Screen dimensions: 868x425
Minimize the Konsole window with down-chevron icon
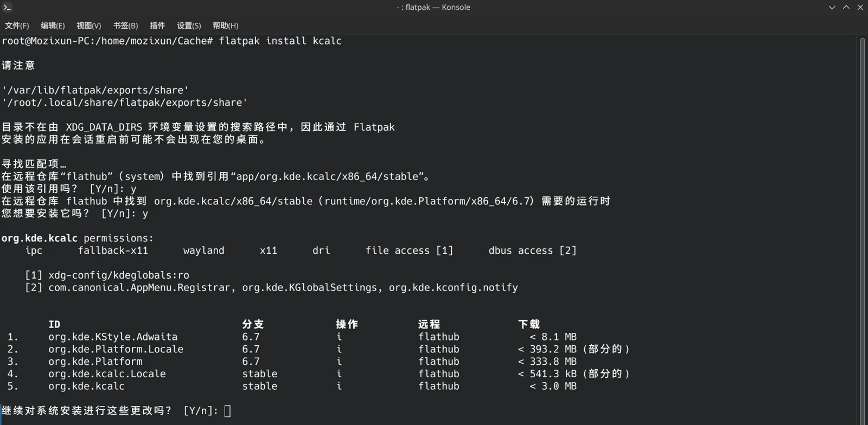pyautogui.click(x=832, y=7)
